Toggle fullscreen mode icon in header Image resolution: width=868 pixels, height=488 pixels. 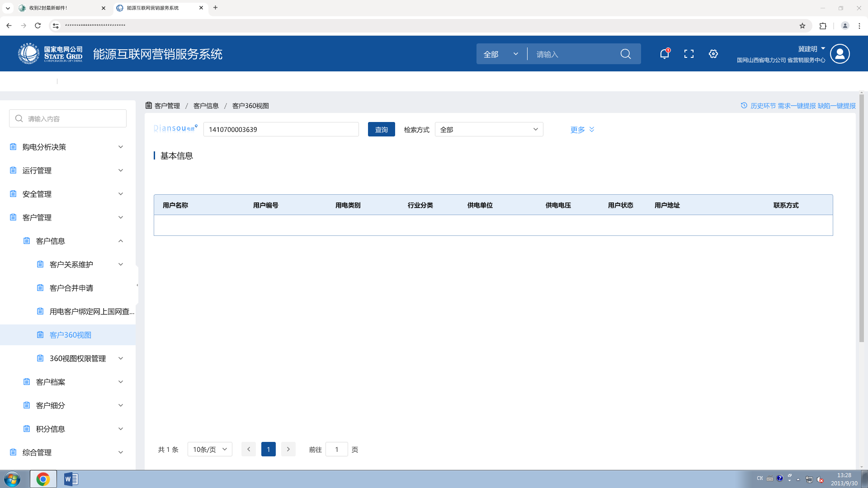click(689, 54)
